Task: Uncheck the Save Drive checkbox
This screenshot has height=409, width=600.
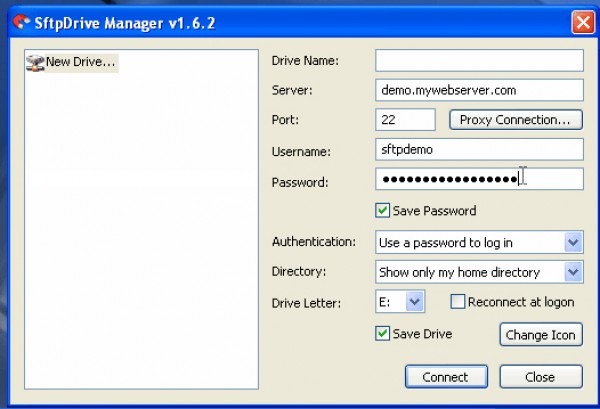Action: 382,334
